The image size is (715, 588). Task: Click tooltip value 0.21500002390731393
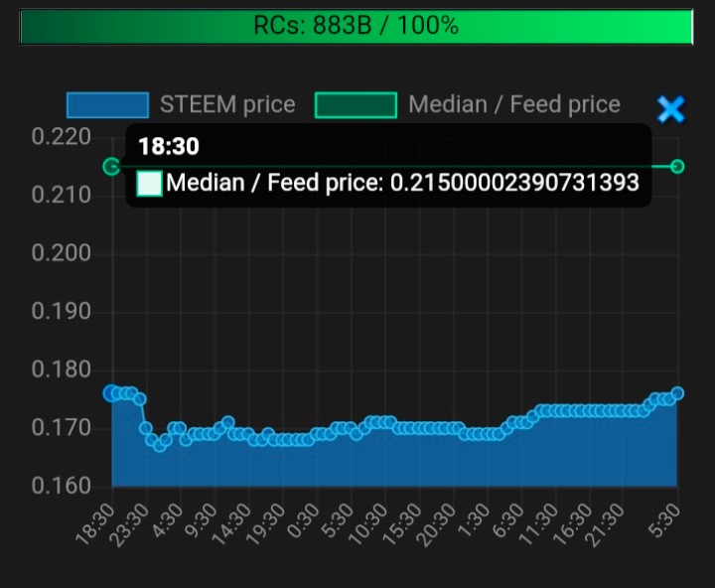tap(514, 183)
